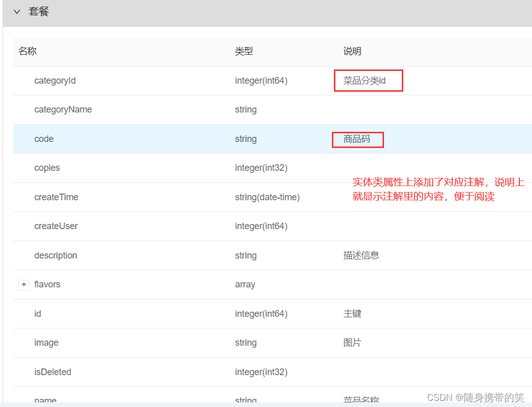Click string type of categoryName

[x=246, y=109]
